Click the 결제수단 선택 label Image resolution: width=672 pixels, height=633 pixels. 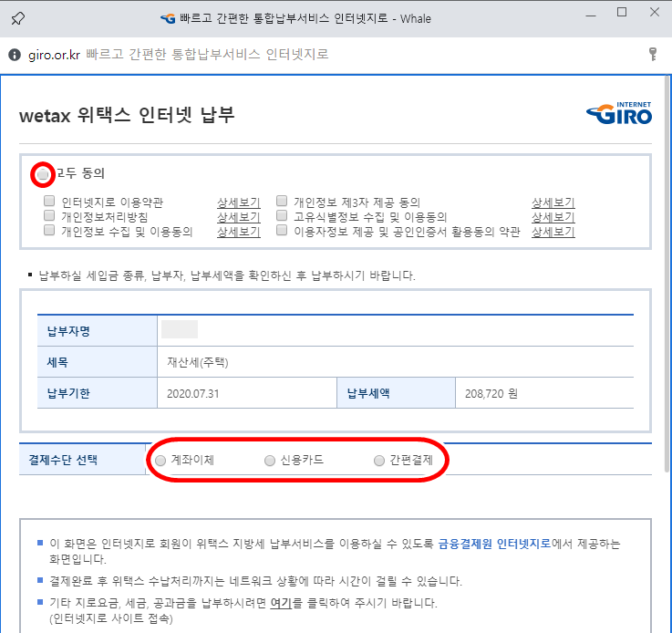(x=63, y=460)
